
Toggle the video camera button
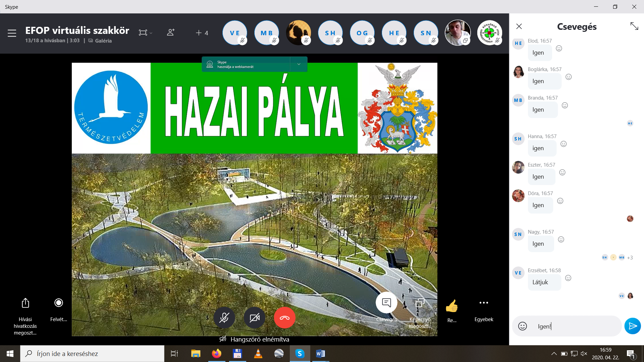click(x=255, y=318)
